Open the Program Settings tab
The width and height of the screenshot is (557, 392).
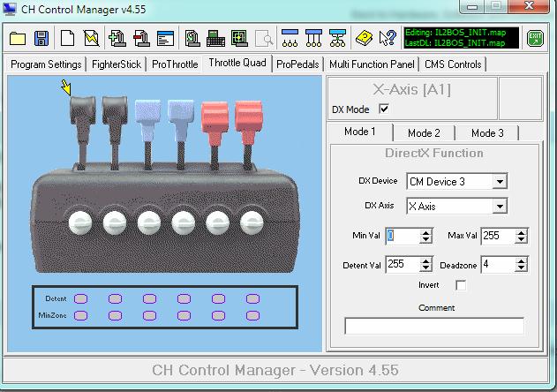[x=46, y=64]
